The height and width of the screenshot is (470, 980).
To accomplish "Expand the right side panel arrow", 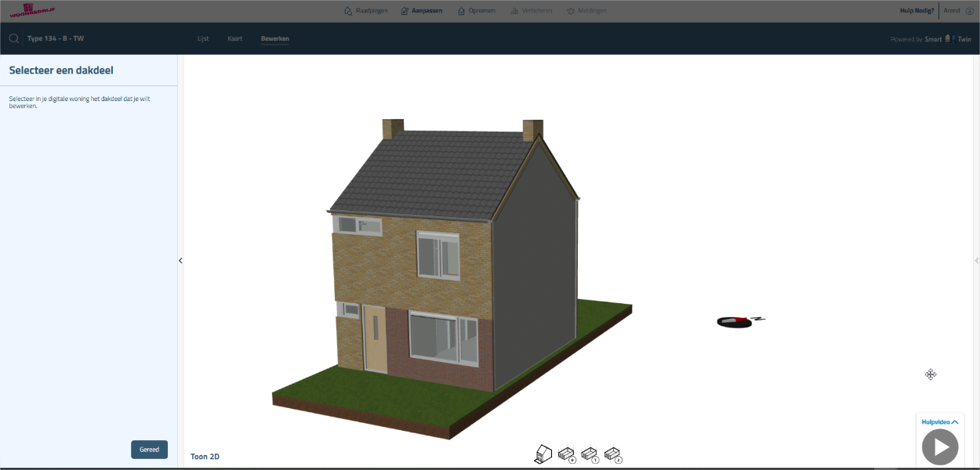I will point(976,261).
